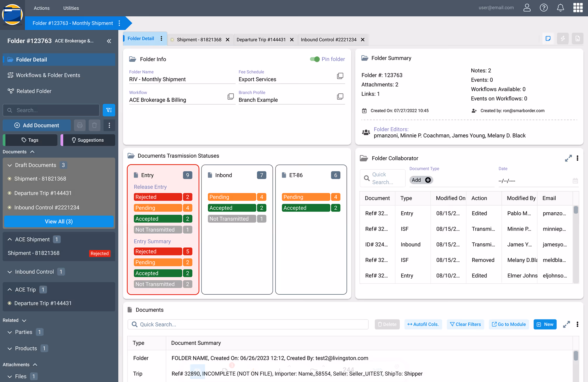Select radio for Shipment - 81821368 draft document
Viewport: 588px width, 382px height.
pos(9,179)
